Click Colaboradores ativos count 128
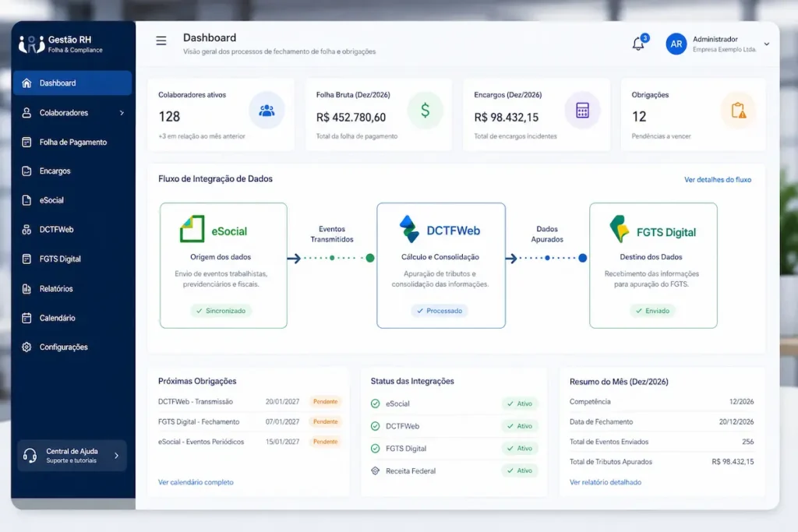798x532 pixels. (169, 117)
